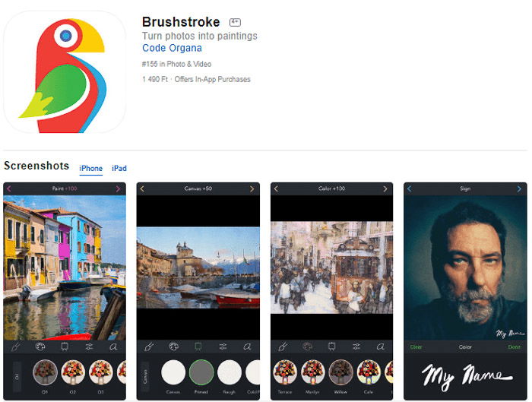This screenshot has height=402, width=532.
Task: Select the O1 paint style thumbnail
Action: [x=45, y=372]
